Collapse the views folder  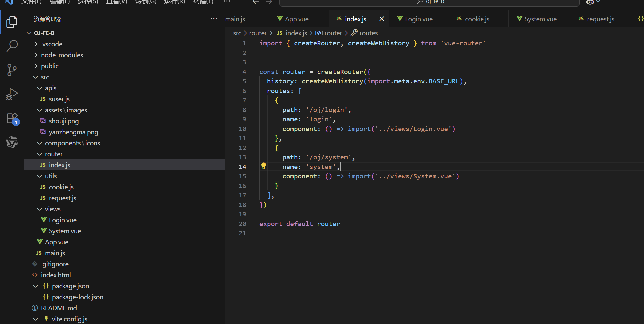coord(40,209)
